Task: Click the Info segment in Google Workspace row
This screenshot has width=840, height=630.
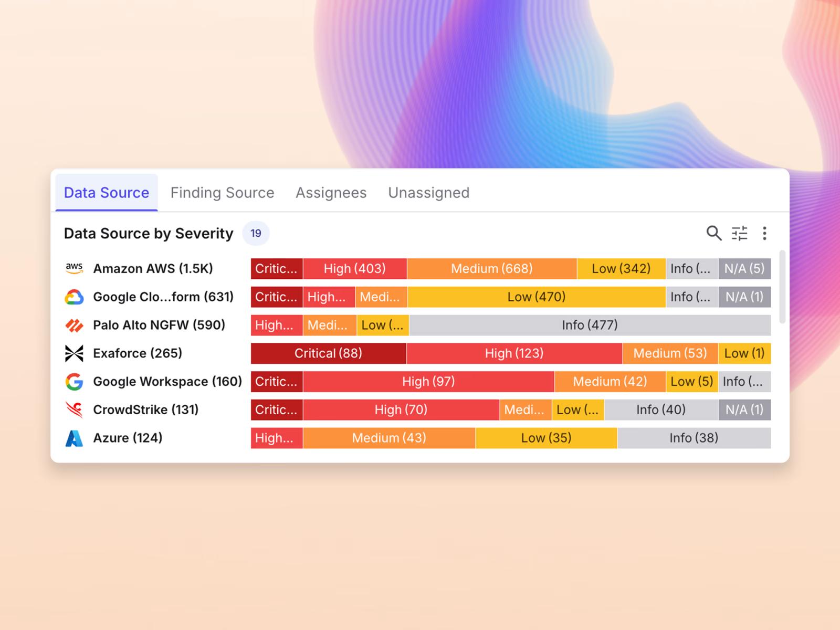Action: 744,382
